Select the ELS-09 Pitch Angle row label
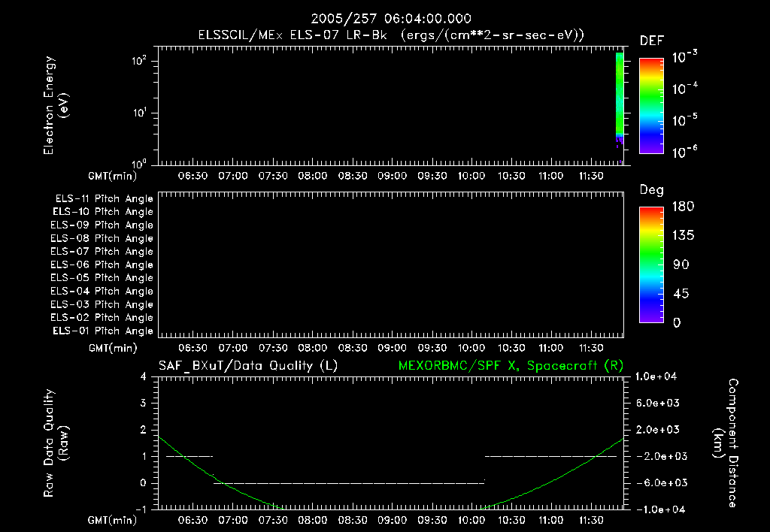The width and height of the screenshot is (770, 532). click(x=102, y=225)
